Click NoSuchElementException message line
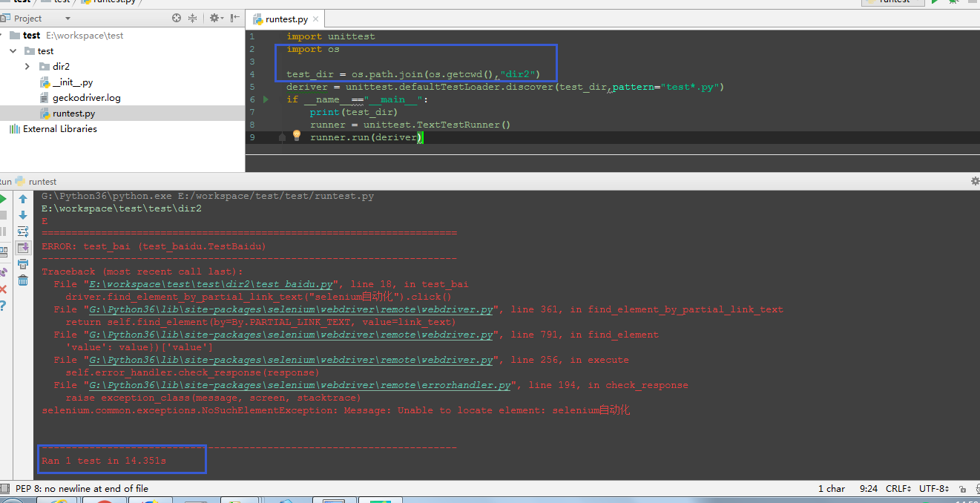 click(x=335, y=410)
